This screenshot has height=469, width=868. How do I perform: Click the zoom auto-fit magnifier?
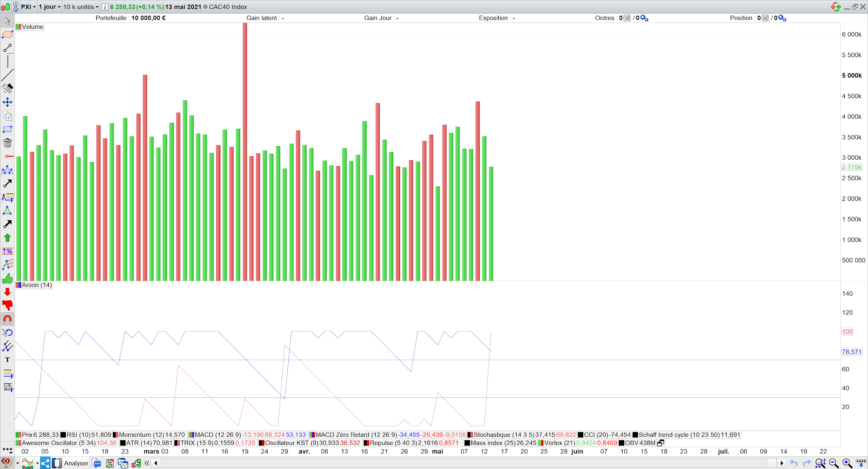coord(821,463)
